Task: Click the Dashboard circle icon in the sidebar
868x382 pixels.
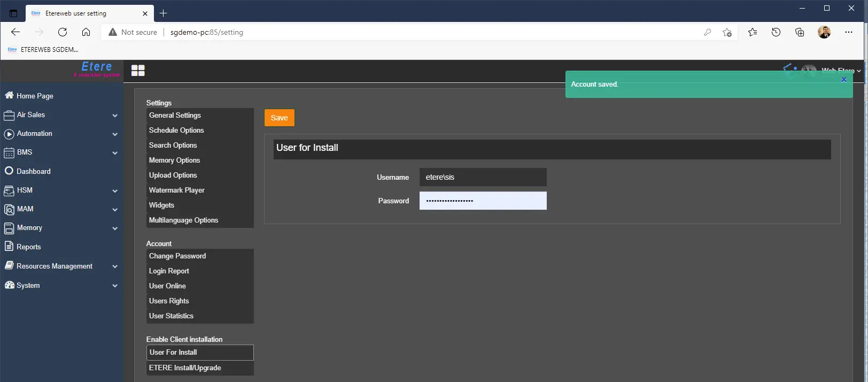Action: click(9, 171)
